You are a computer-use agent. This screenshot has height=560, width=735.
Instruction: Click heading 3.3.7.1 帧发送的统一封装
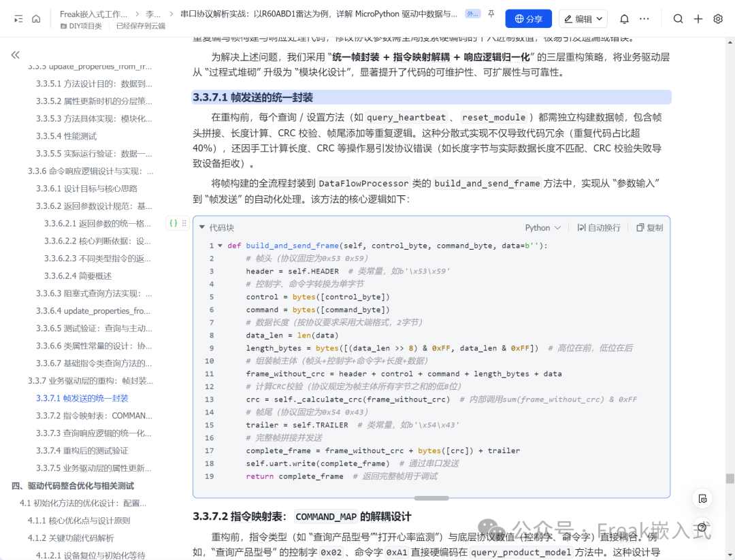pos(252,97)
